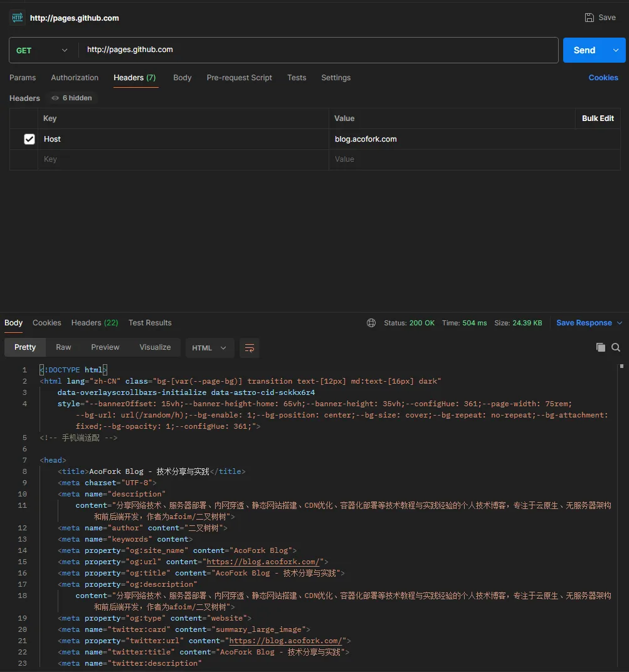The height and width of the screenshot is (672, 629).
Task: Click the Bulk Edit button
Action: click(597, 118)
